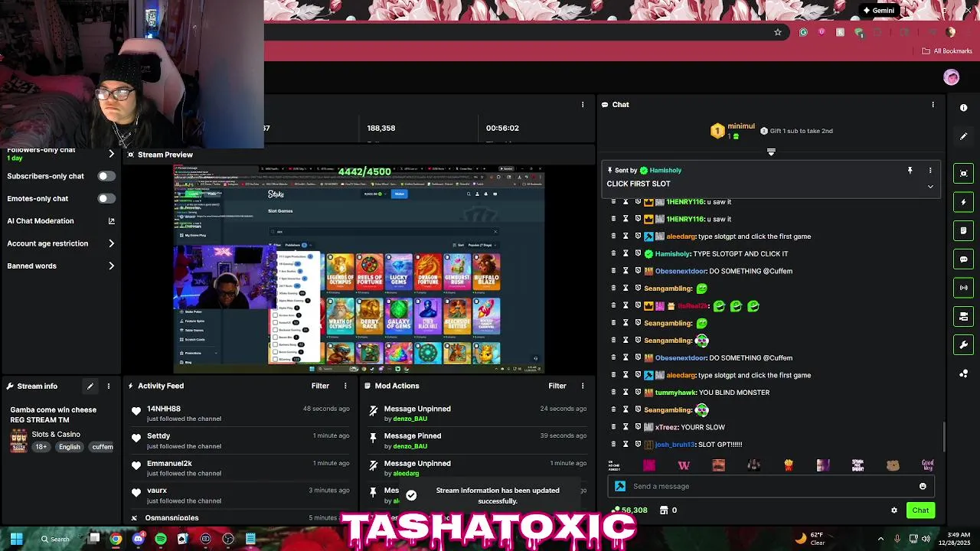The image size is (980, 551).
Task: Toggle the chat bubble panel icon in sidebar
Action: [x=964, y=259]
